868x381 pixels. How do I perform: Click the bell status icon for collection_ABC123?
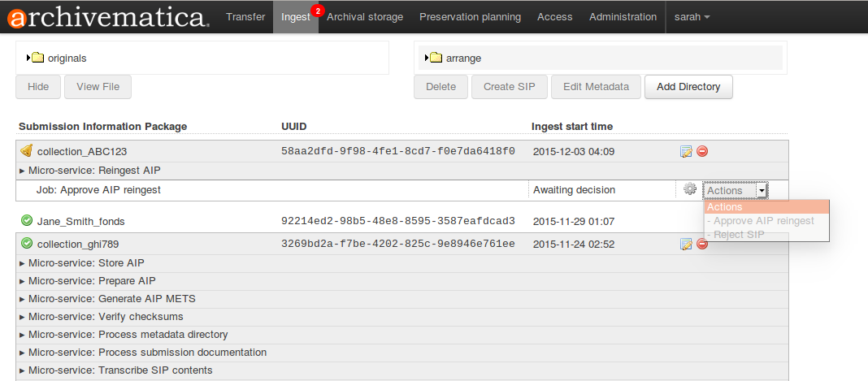(x=27, y=151)
